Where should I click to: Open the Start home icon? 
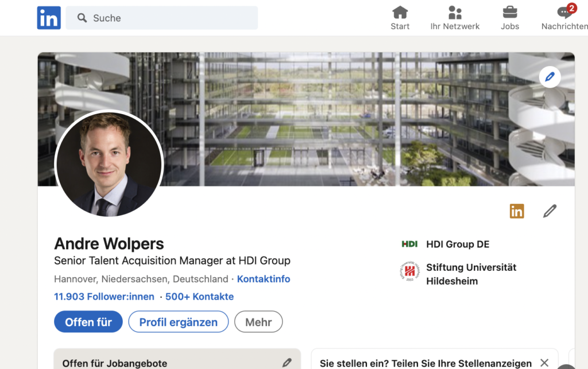pyautogui.click(x=400, y=18)
